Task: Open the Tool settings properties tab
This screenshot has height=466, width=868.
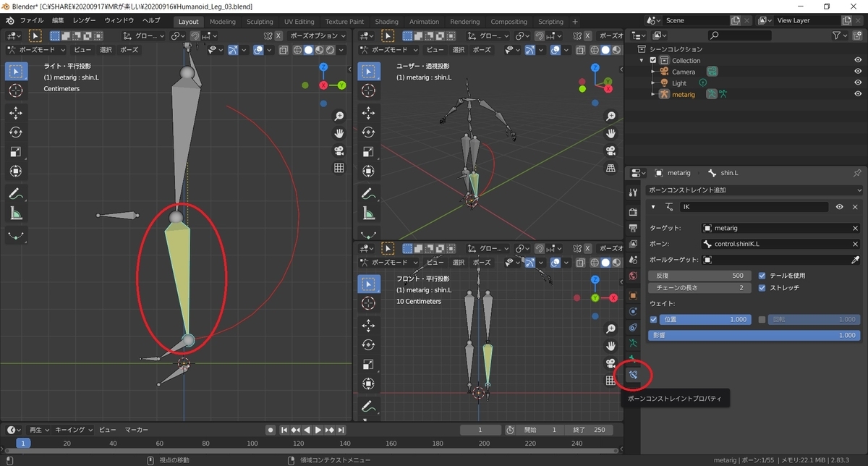Action: (634, 192)
